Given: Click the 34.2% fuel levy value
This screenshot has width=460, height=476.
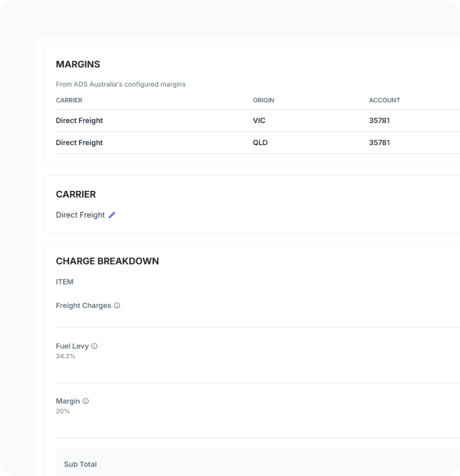Looking at the screenshot, I should [66, 356].
